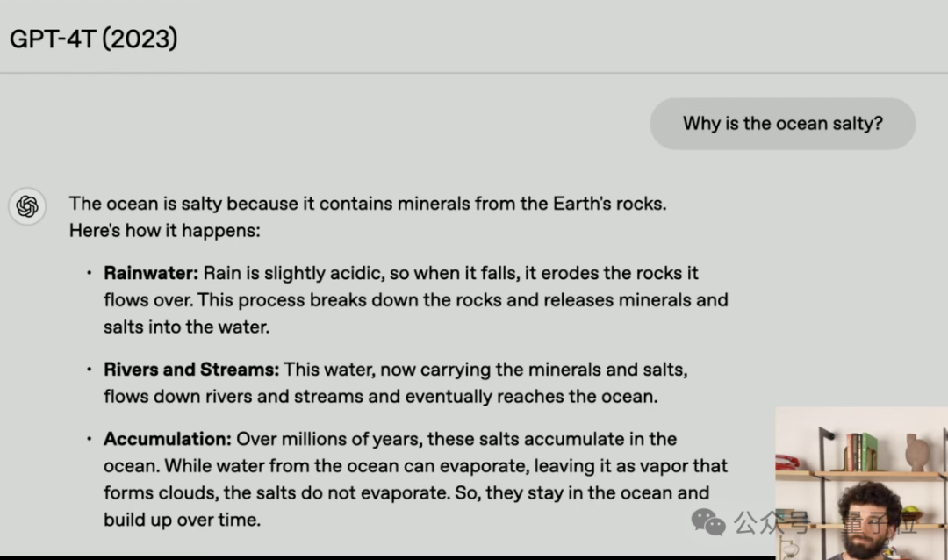
Task: Click the bullet point before Rainwater
Action: [x=89, y=273]
